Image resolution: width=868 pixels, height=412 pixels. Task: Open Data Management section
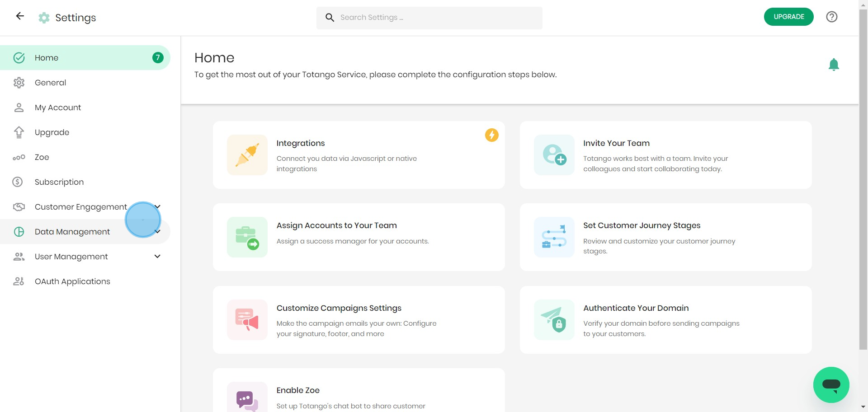pos(85,232)
